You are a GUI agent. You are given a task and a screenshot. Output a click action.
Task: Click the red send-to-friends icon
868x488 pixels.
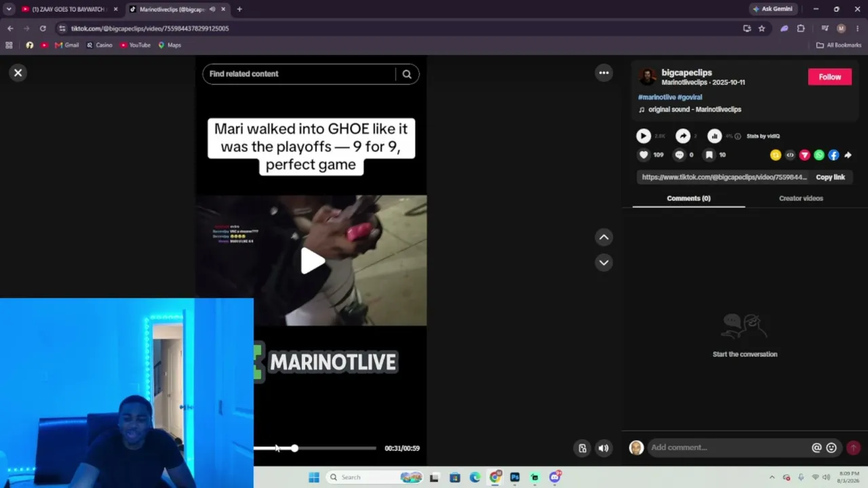coord(805,155)
